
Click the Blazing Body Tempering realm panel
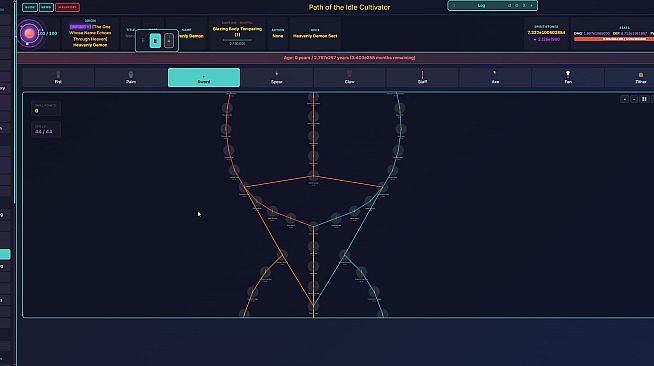click(x=237, y=33)
